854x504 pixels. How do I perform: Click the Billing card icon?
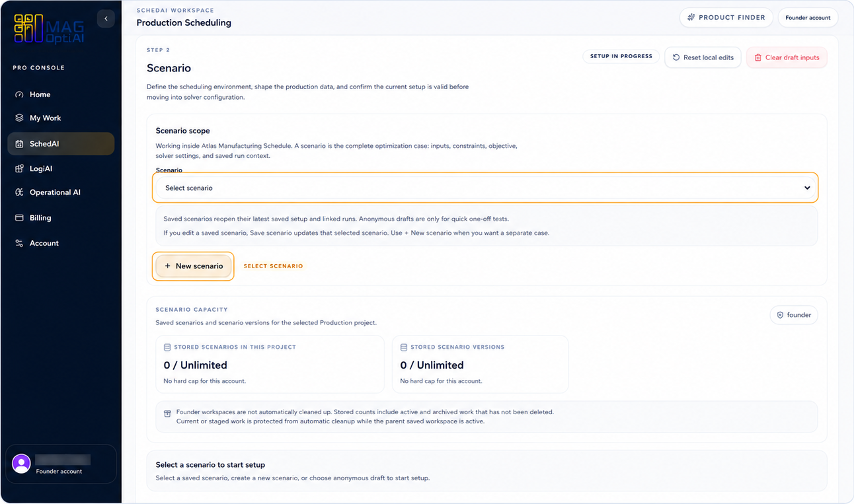coord(19,218)
